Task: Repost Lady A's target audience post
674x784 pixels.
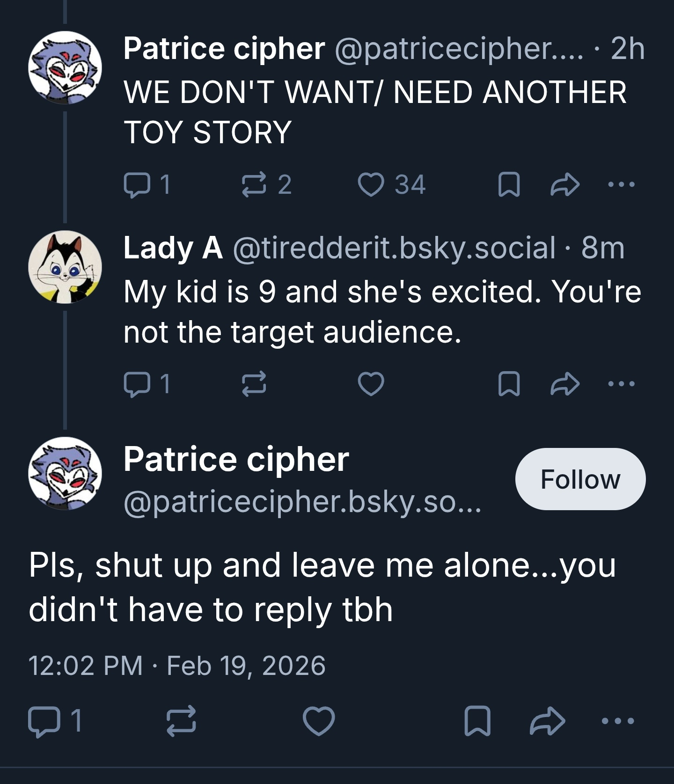Action: 254,384
